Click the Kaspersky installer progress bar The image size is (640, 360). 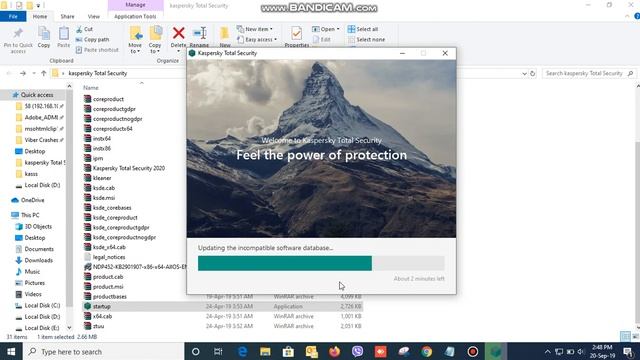coord(321,263)
